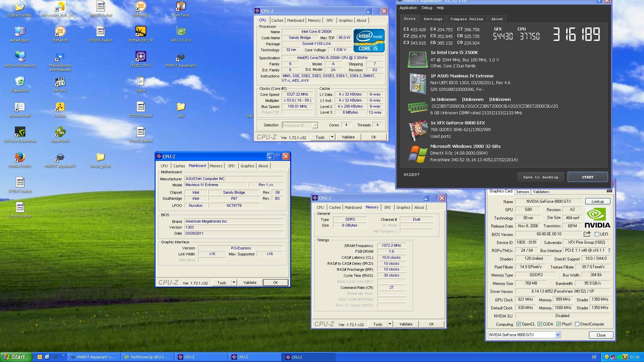Open Malwarebytes Anti-Malware shortcut
The width and height of the screenshot is (644, 362).
(60, 62)
